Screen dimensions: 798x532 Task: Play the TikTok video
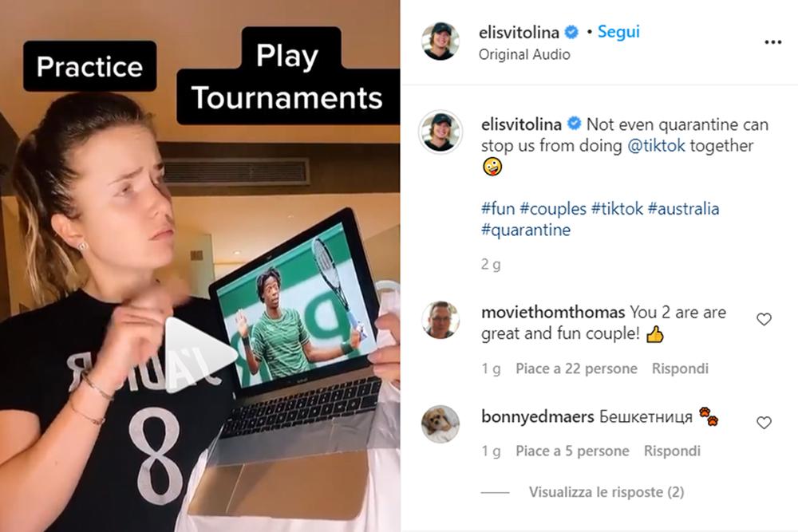[200, 354]
